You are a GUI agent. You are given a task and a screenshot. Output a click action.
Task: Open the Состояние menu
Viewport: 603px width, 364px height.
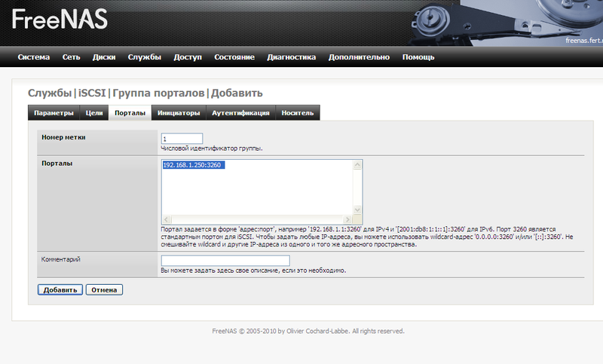tap(234, 57)
